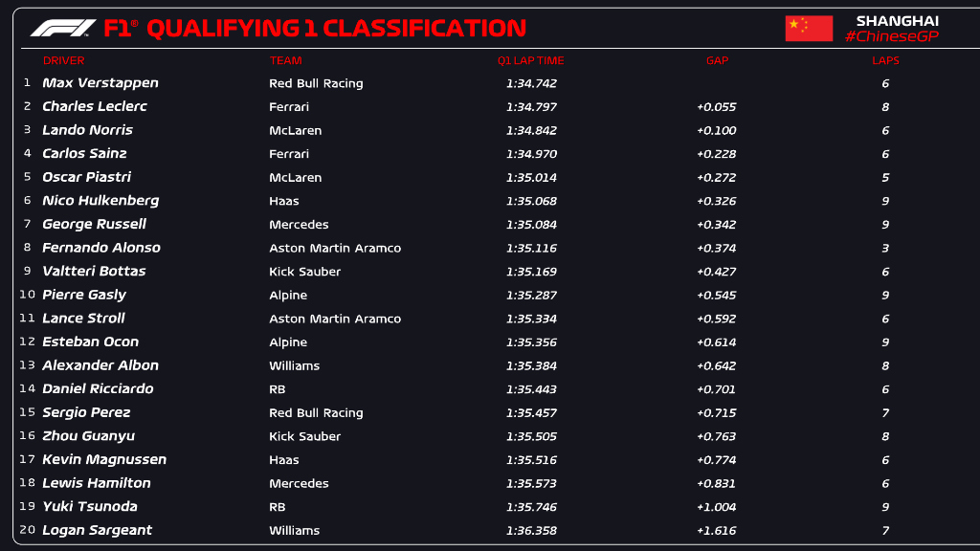Click Tsunoda's +1.004 gap value
The height and width of the screenshot is (551, 980).
pyautogui.click(x=717, y=507)
